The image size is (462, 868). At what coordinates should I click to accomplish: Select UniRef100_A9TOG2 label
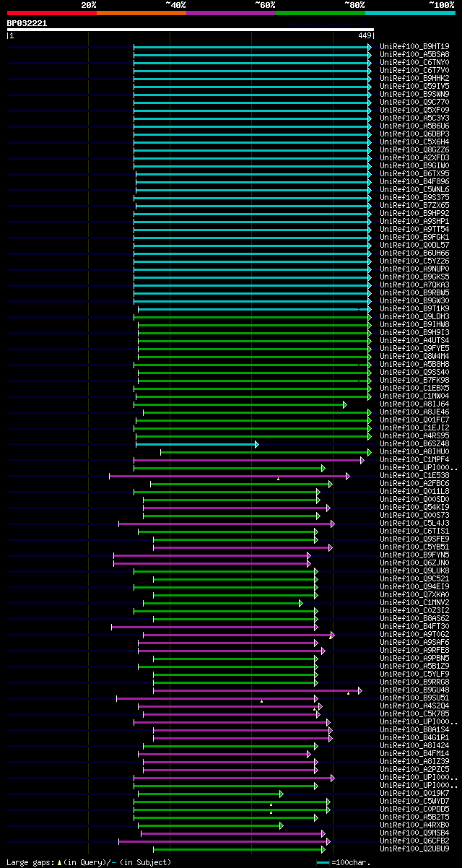tap(414, 634)
